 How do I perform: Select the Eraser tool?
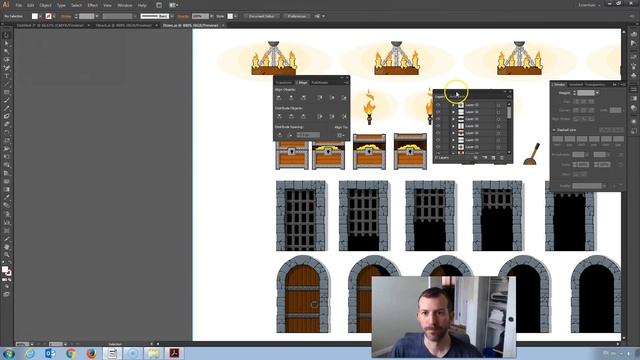[6, 124]
